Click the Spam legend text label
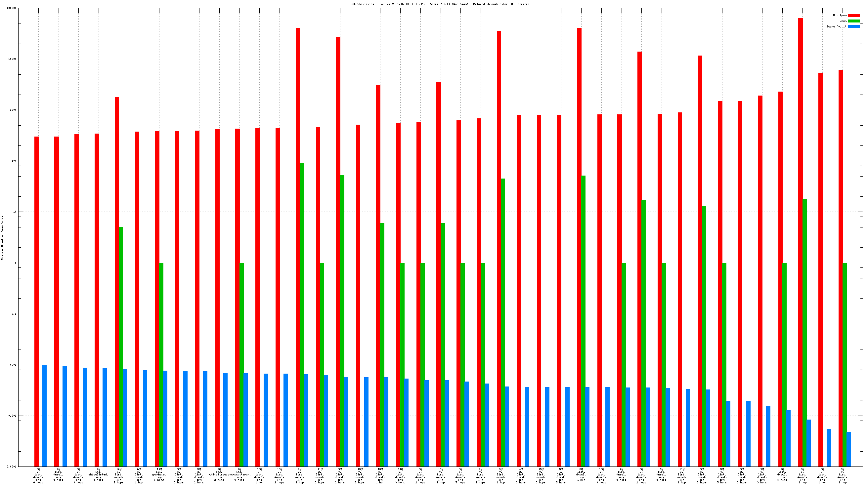Screen dimensions: 868x488 [843, 21]
